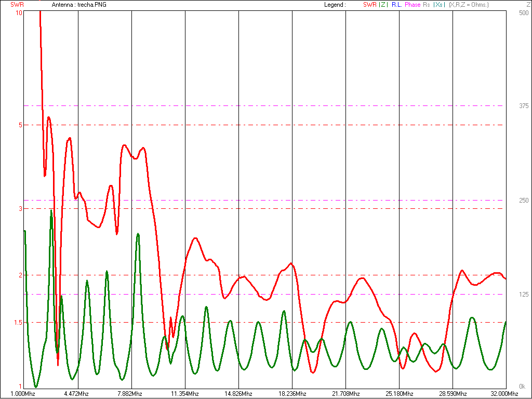Screen dimensions: 532x399
Task: Click the SWR legend entry
Action: (369, 5)
